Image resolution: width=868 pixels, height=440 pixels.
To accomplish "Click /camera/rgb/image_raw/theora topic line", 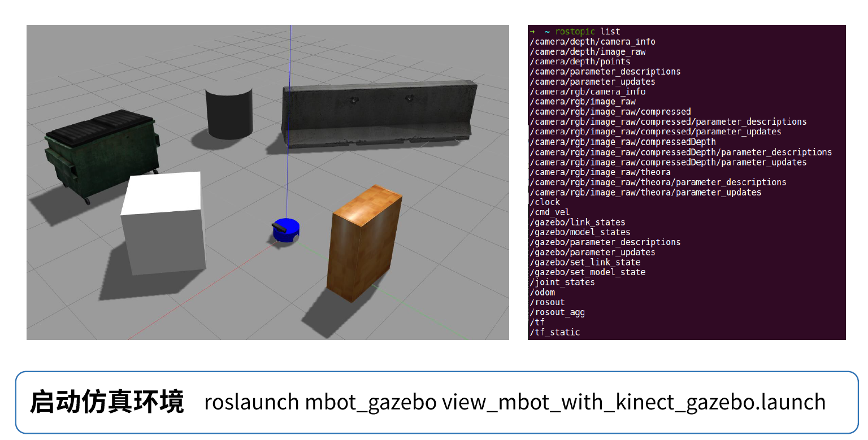I will 600,172.
